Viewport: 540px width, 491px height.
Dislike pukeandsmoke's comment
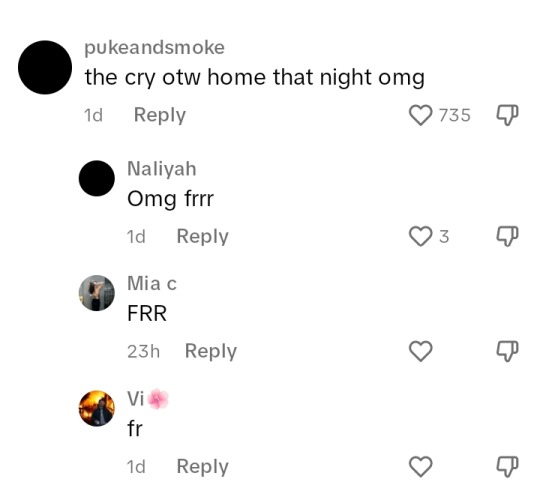tap(507, 115)
